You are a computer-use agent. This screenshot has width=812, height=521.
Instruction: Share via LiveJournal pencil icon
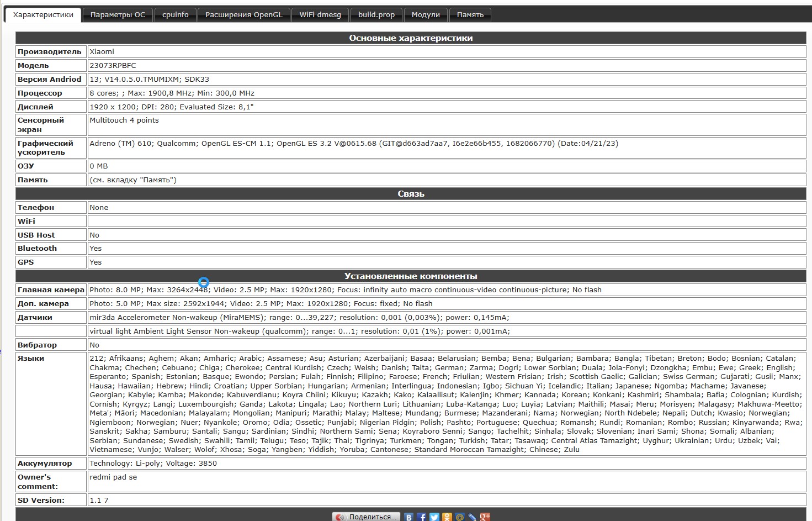(x=473, y=517)
